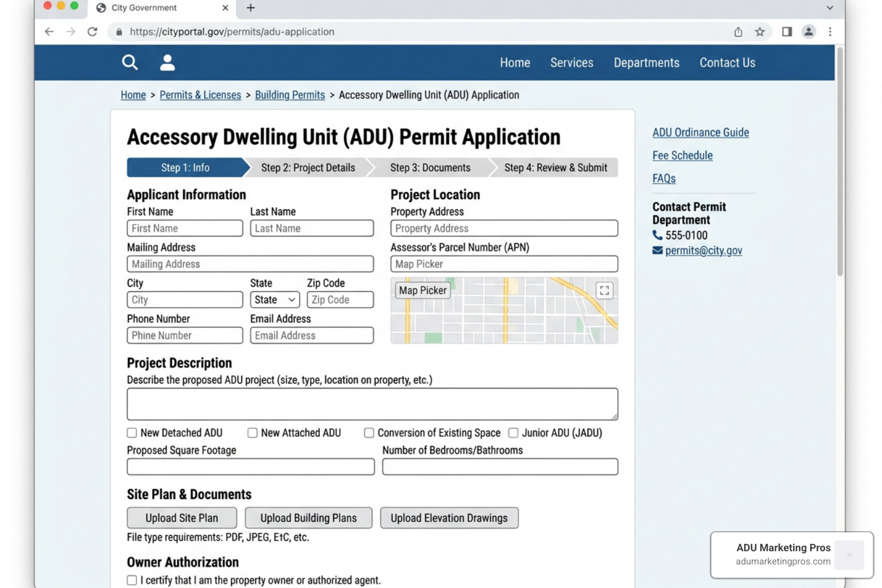
Task: Open the FAQs link
Action: 664,179
